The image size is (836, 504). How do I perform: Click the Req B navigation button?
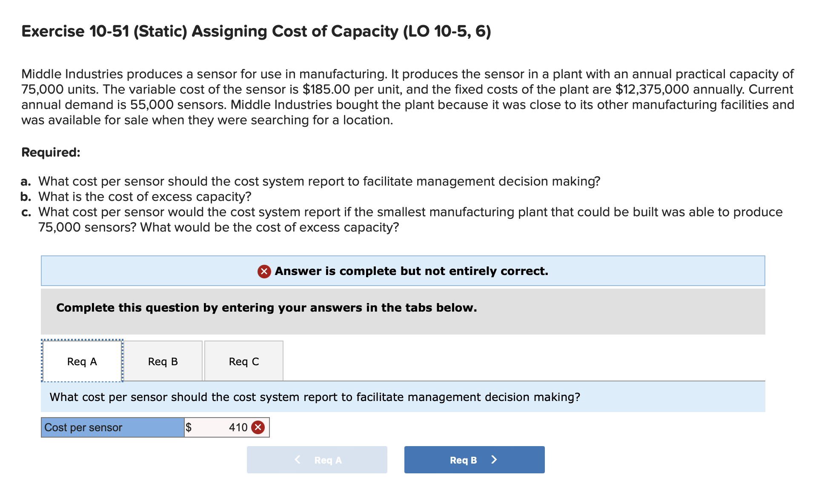474,459
